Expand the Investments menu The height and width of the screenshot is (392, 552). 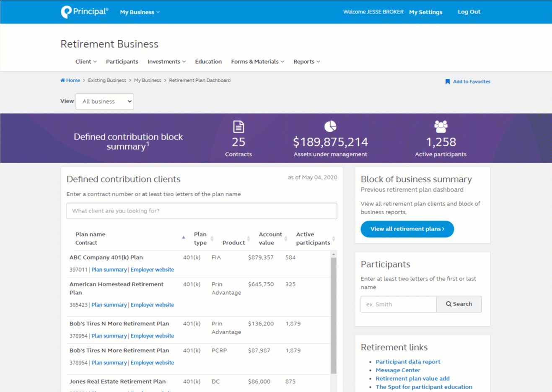[166, 62]
